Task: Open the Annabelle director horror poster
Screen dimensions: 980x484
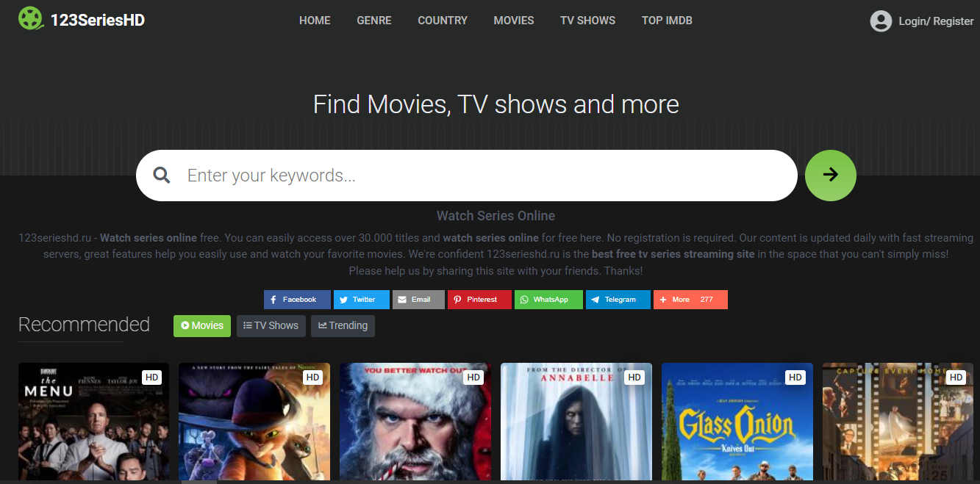Action: [576, 422]
